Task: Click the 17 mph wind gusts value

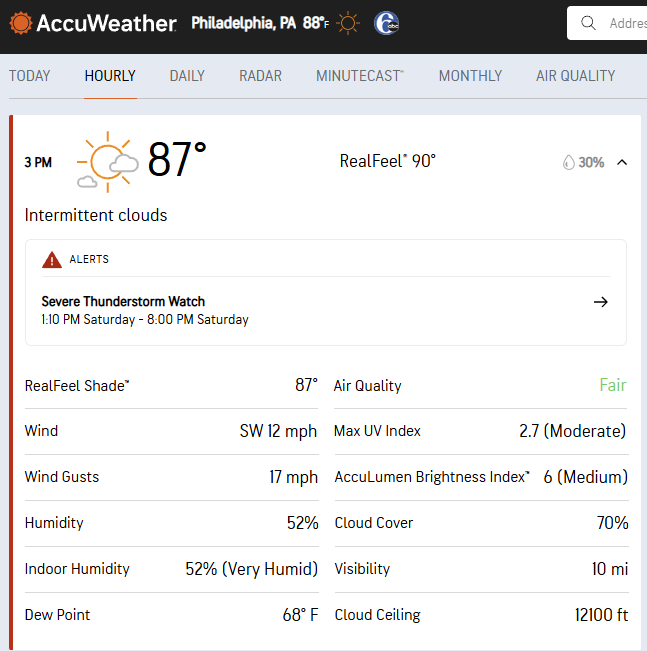Action: 294,477
